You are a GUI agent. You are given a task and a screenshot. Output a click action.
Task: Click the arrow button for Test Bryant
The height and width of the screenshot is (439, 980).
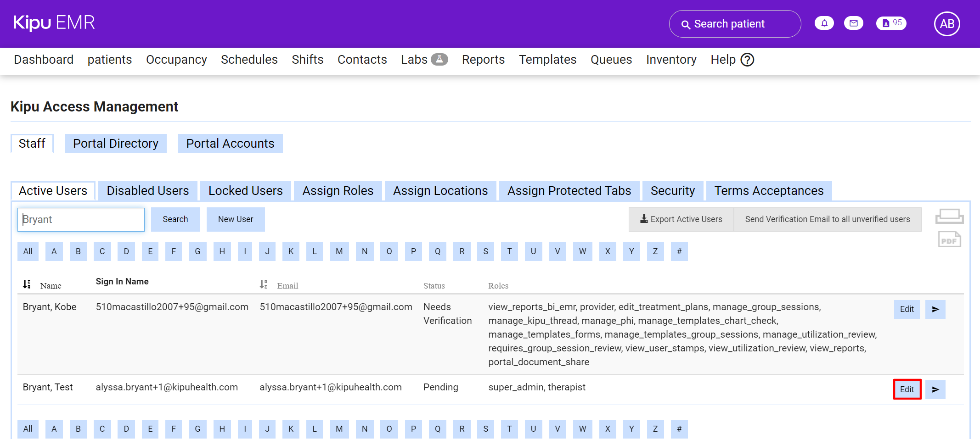point(935,389)
